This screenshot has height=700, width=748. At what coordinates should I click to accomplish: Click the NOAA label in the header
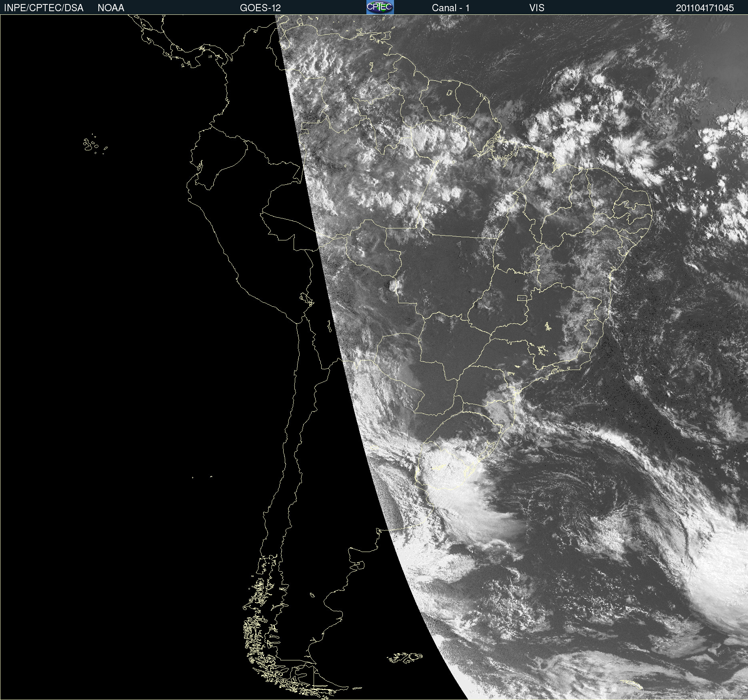111,8
